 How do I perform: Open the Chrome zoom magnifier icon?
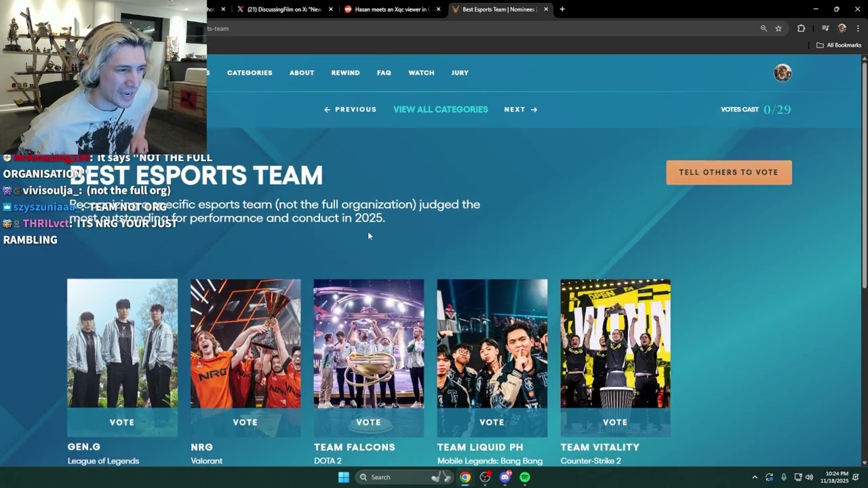pos(764,28)
